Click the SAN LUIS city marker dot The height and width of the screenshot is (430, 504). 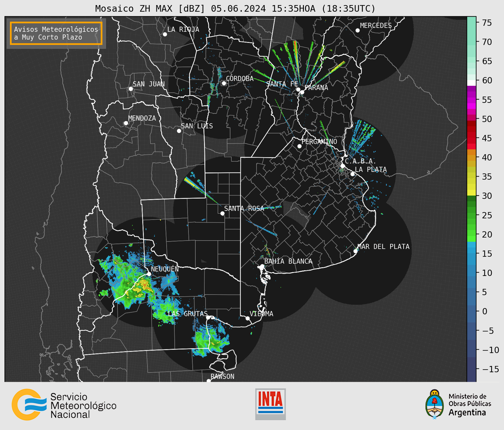(x=179, y=131)
